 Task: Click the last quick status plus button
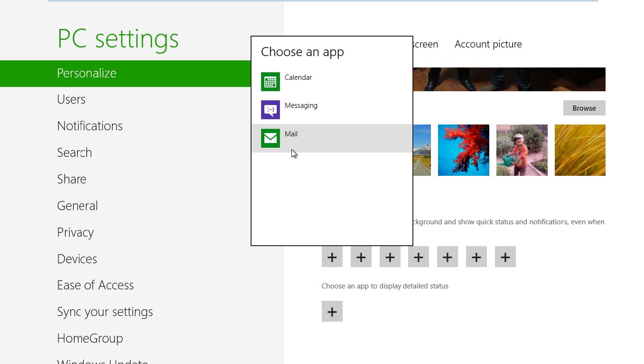505,257
